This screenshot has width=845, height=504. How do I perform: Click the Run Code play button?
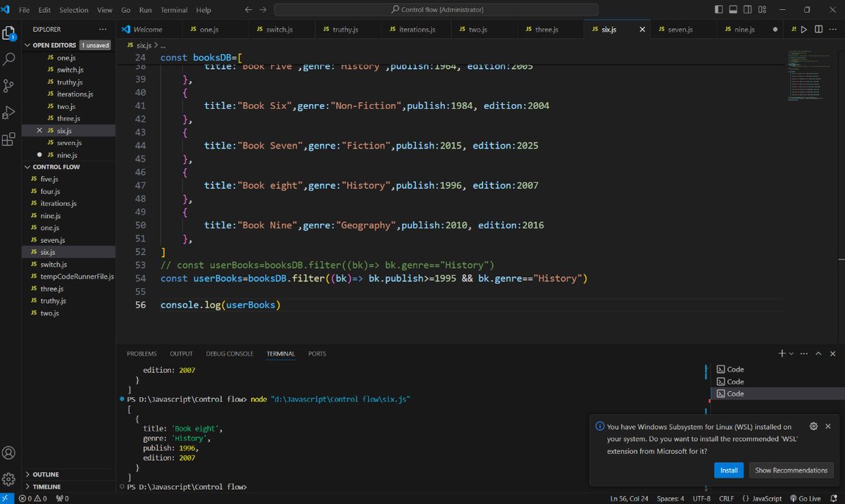pos(804,30)
